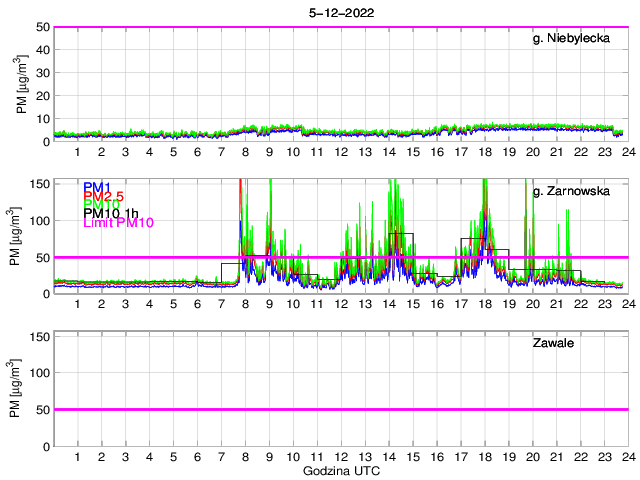Image resolution: width=640 pixels, height=480 pixels.
Task: Click the blue PM1 legend entry
Action: [97, 187]
